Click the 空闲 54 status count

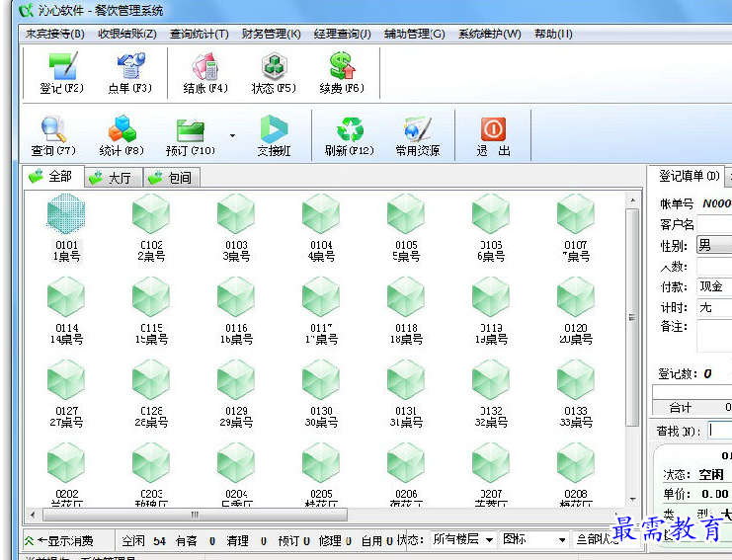pyautogui.click(x=144, y=541)
